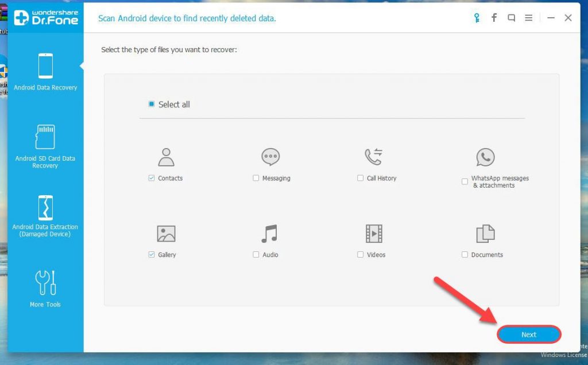The image size is (588, 365).
Task: Open Android Data Recovery module
Action: [x=45, y=70]
